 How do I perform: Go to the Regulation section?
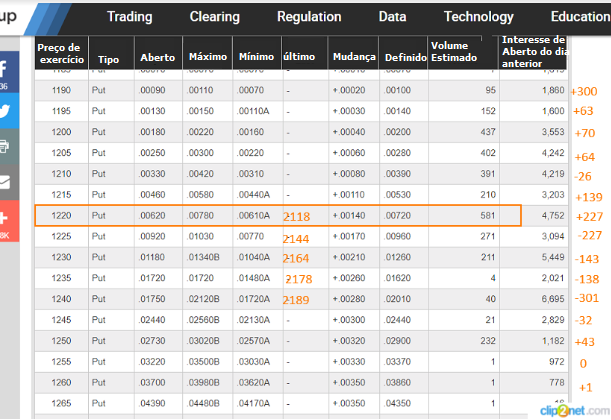pos(308,17)
